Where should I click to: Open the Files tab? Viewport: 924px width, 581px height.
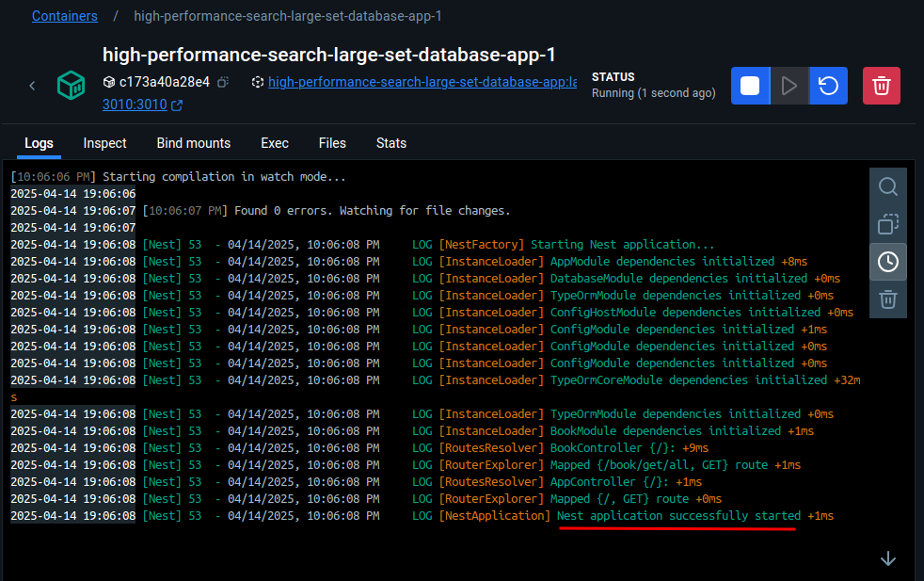point(332,143)
